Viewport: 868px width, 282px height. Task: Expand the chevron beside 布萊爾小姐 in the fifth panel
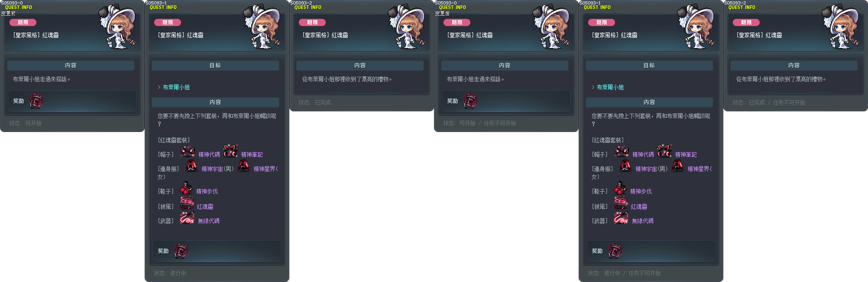(593, 87)
